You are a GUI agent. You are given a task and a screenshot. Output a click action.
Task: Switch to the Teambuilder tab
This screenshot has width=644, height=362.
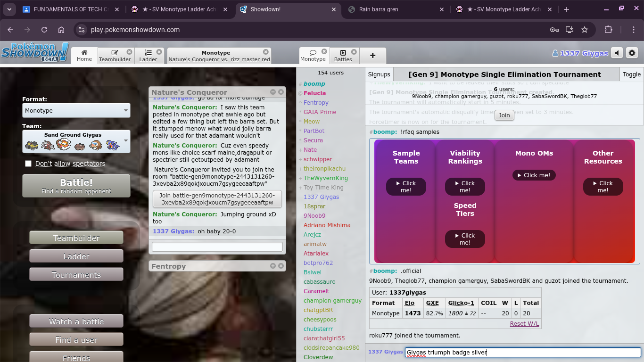(x=115, y=56)
